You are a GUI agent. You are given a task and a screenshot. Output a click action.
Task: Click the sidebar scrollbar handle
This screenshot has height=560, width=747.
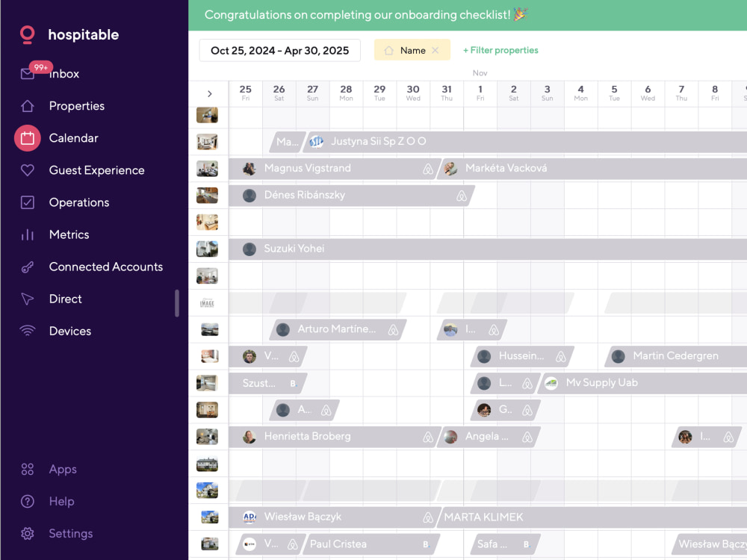pyautogui.click(x=177, y=303)
